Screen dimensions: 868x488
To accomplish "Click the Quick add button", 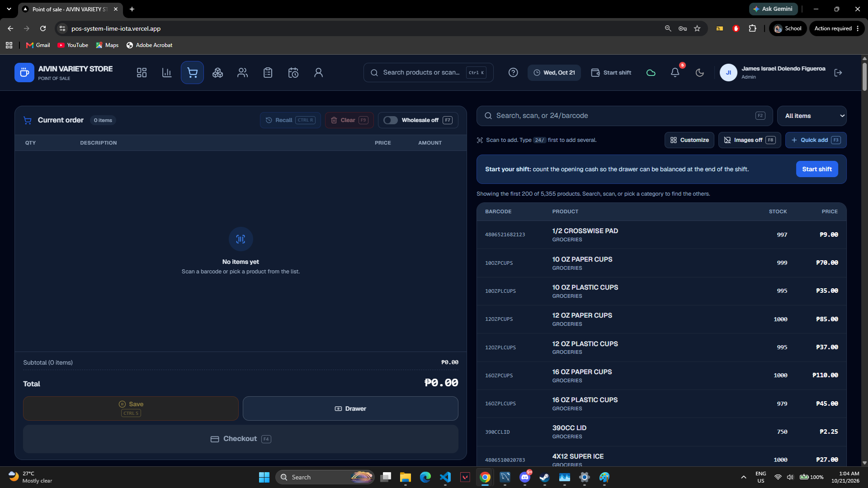I will click(x=816, y=140).
